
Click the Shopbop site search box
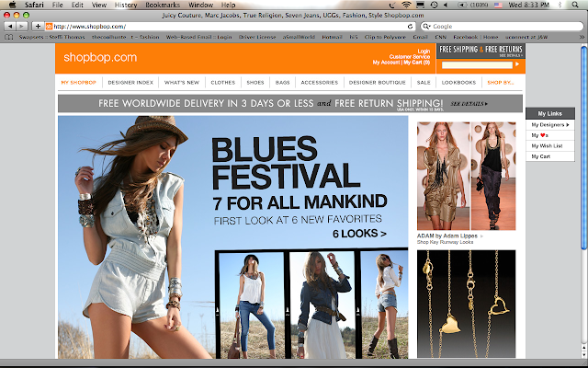477,64
